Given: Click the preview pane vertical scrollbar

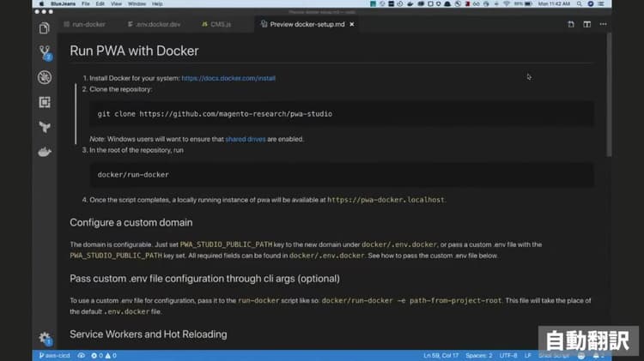Looking at the screenshot, I should 609,95.
